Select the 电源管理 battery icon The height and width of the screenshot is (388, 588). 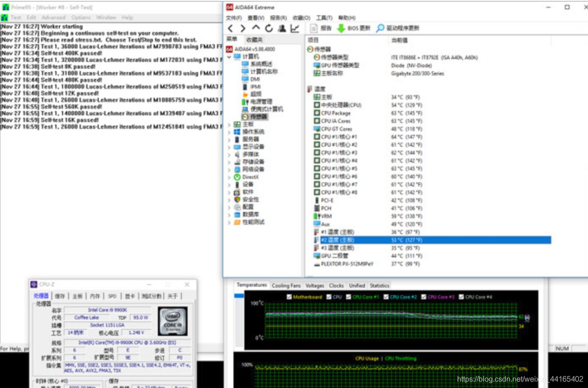pos(245,102)
